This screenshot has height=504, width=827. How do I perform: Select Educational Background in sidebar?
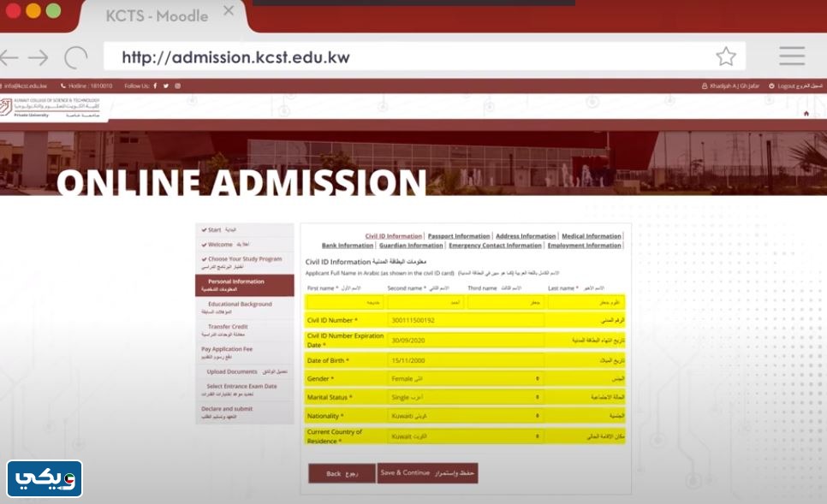[x=240, y=307]
